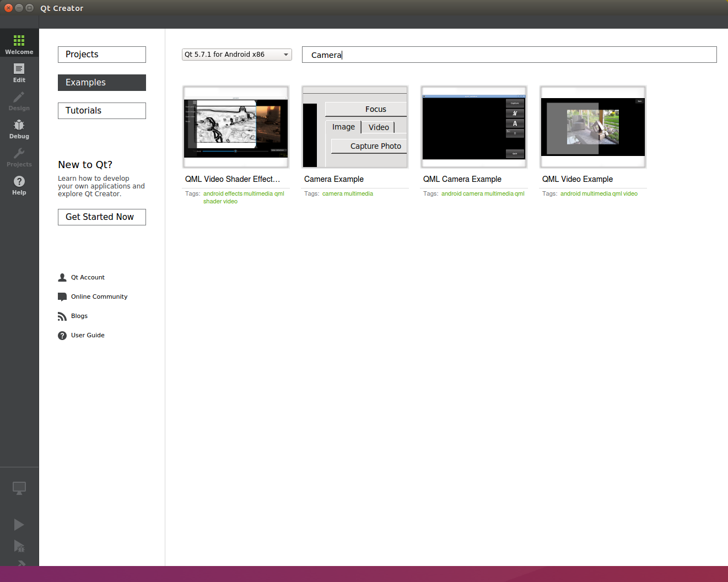This screenshot has width=728, height=582.
Task: Open the Tutorials page
Action: 102,111
